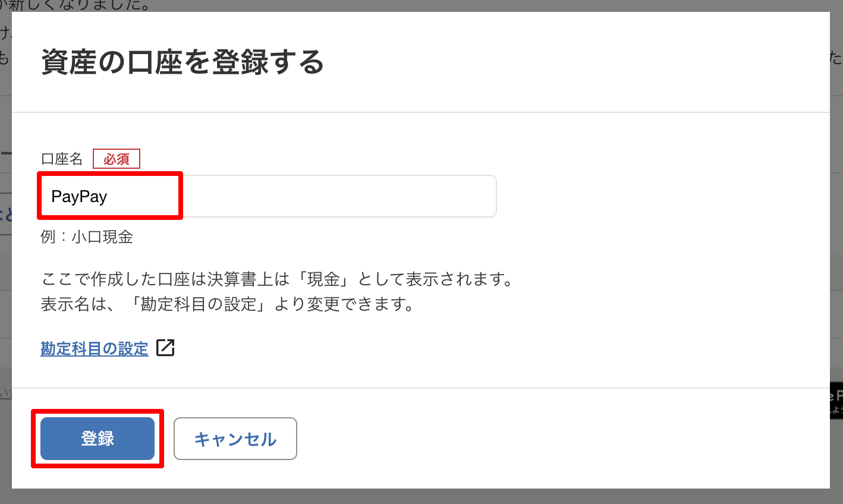
Task: Click the note about 現金 display on statements
Action: click(x=276, y=279)
